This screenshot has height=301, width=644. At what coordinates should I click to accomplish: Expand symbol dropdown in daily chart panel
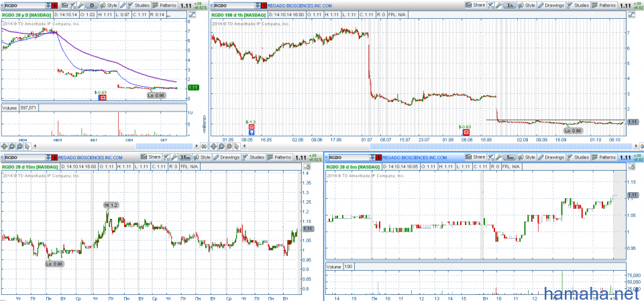coord(48,6)
